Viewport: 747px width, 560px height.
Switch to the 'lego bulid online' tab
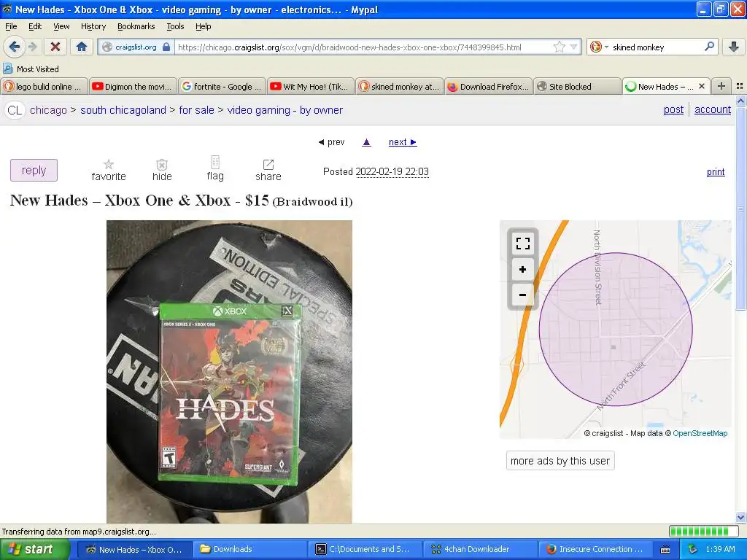(x=44, y=87)
